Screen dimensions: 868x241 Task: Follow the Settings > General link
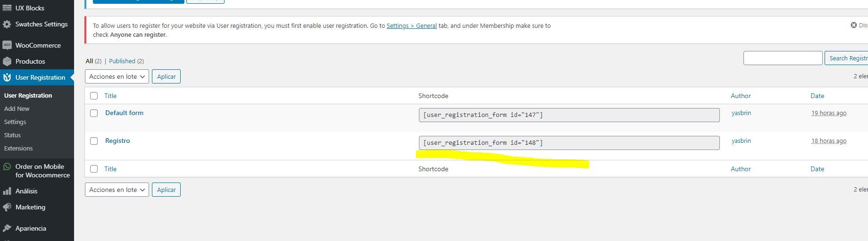[411, 25]
